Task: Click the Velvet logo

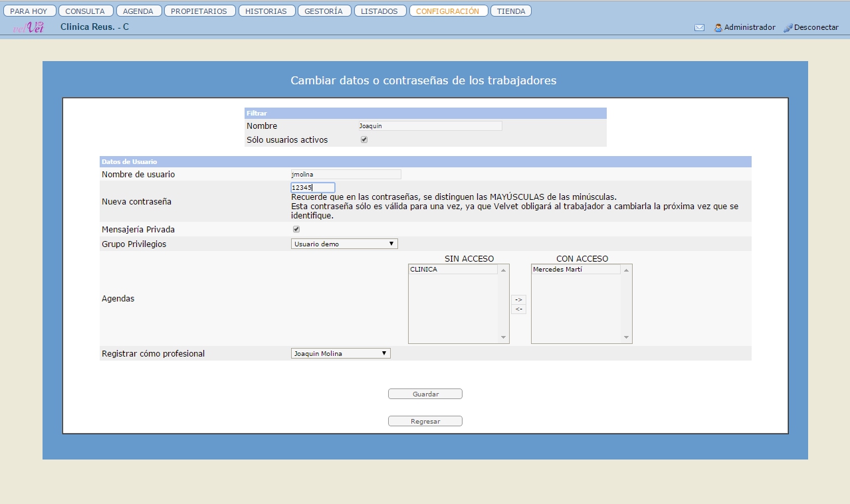Action: coord(29,27)
